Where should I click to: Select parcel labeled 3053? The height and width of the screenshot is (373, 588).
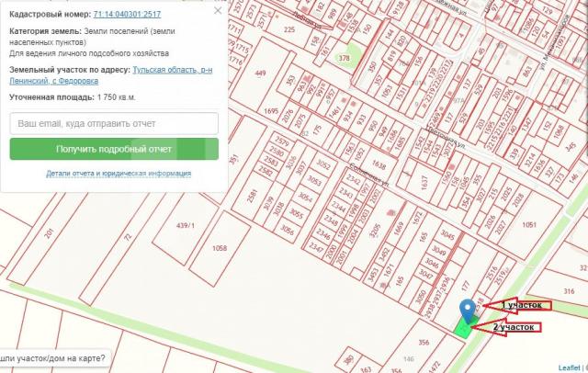[x=314, y=181]
